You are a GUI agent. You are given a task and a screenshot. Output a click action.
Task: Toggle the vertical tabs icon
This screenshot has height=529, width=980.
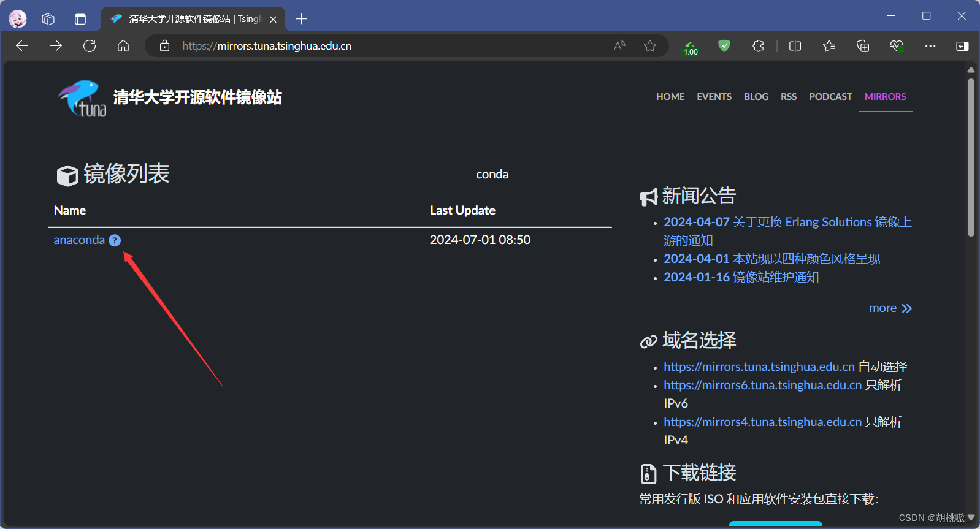tap(80, 19)
